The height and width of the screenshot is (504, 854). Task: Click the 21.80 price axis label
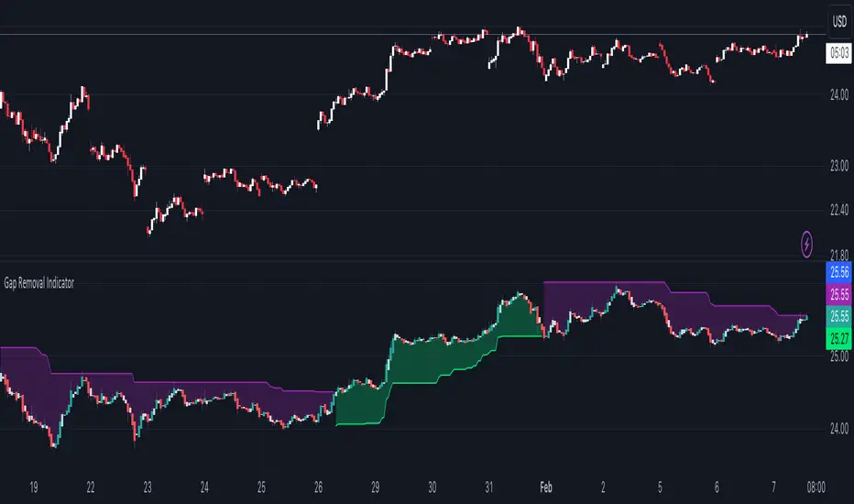[838, 255]
